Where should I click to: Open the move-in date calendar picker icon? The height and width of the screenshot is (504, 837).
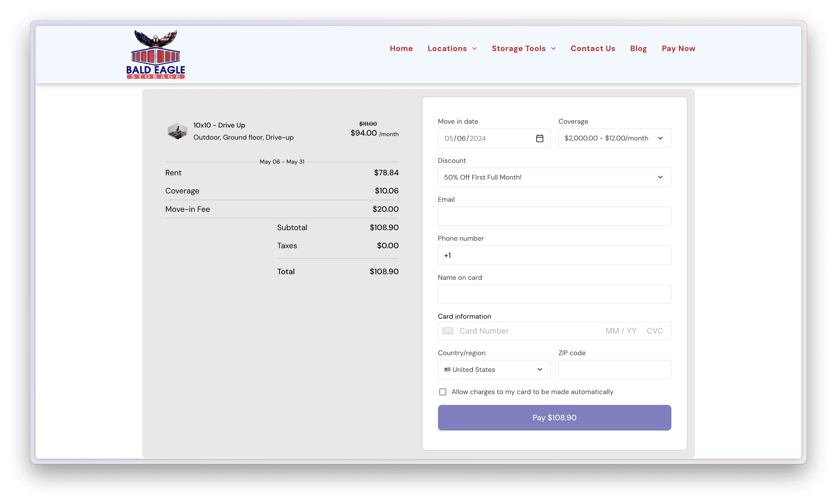tap(540, 138)
